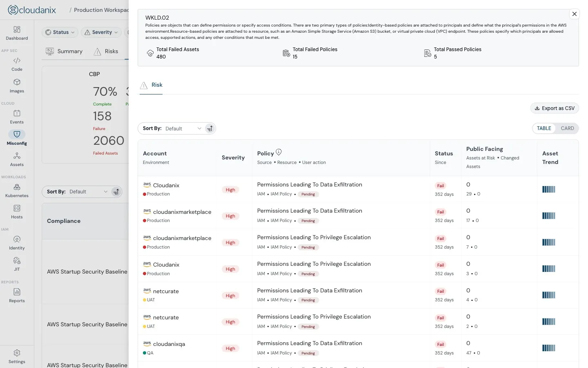588x368 pixels.
Task: Click Pending badge in cloudanixqa row
Action: point(308,353)
